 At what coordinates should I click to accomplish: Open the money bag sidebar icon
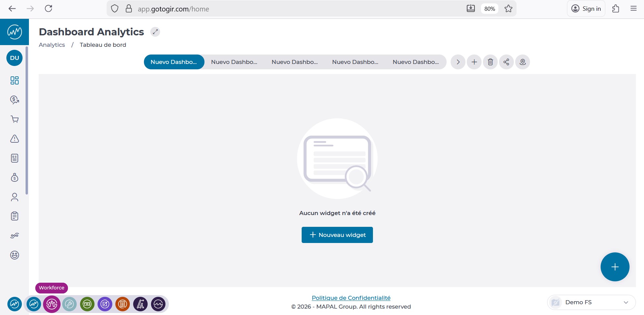(14, 177)
